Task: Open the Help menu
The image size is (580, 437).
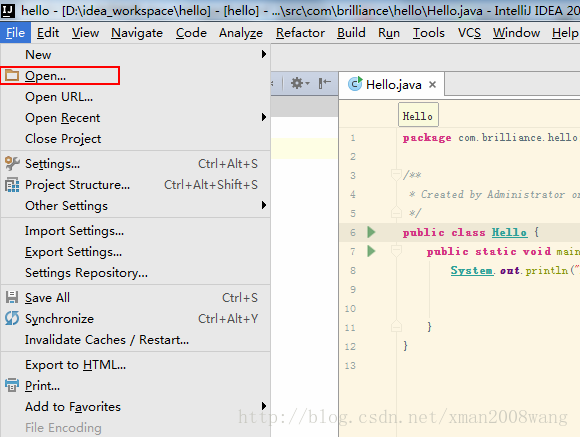Action: 565,33
